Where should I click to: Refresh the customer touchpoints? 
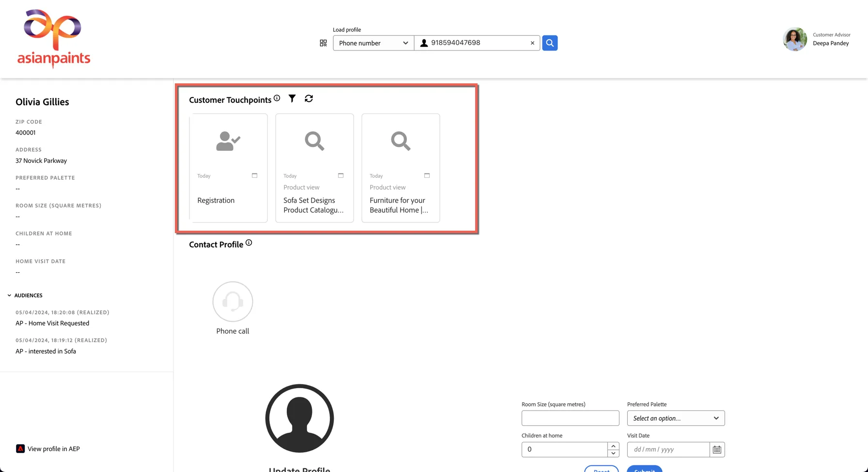309,98
